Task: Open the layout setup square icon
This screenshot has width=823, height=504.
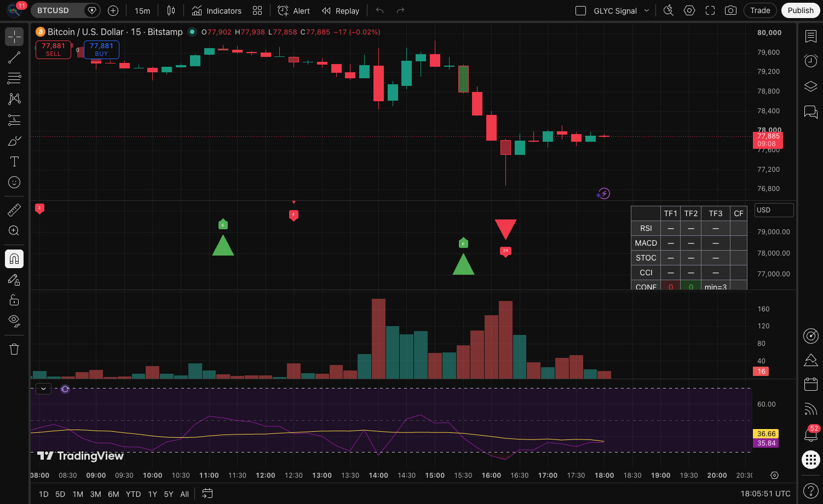Action: (581, 10)
